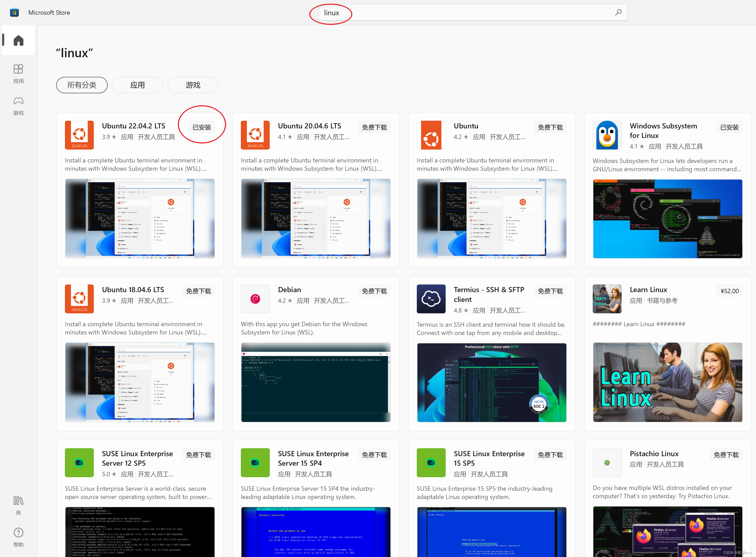Click the Debian swirl app icon

(x=255, y=299)
